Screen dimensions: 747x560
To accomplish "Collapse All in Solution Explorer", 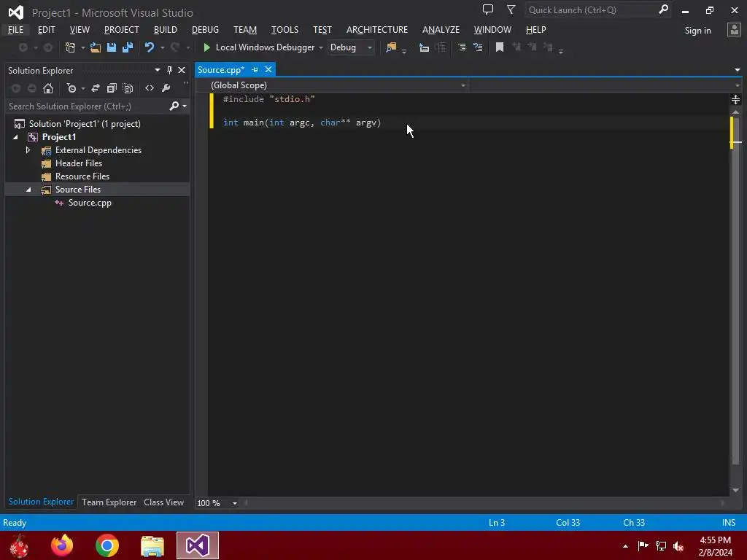I will point(112,88).
